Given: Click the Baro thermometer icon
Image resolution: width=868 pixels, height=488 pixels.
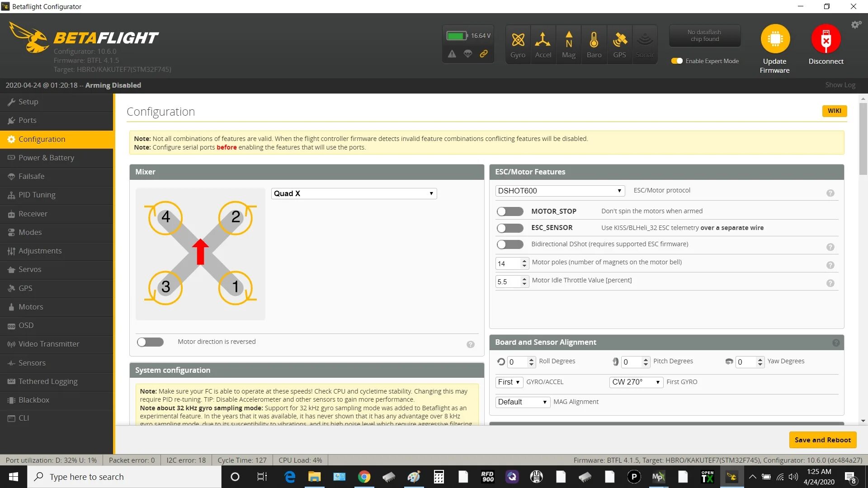Looking at the screenshot, I should [x=594, y=41].
